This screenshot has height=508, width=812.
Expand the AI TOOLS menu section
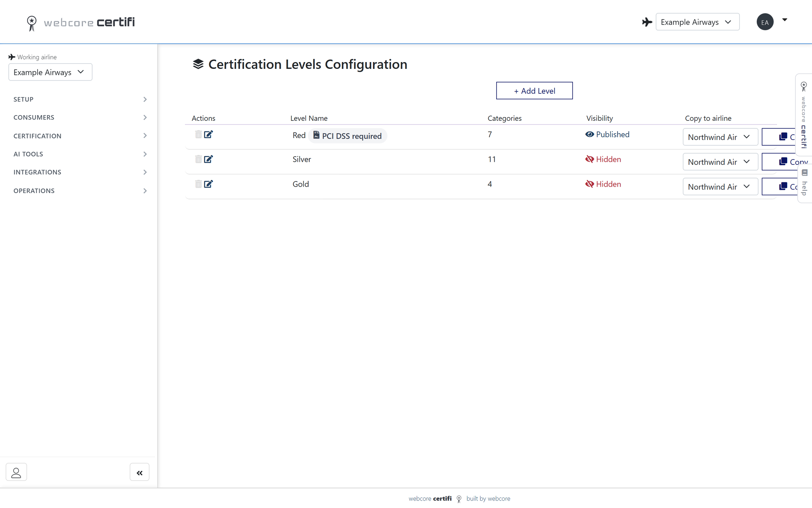tap(80, 154)
